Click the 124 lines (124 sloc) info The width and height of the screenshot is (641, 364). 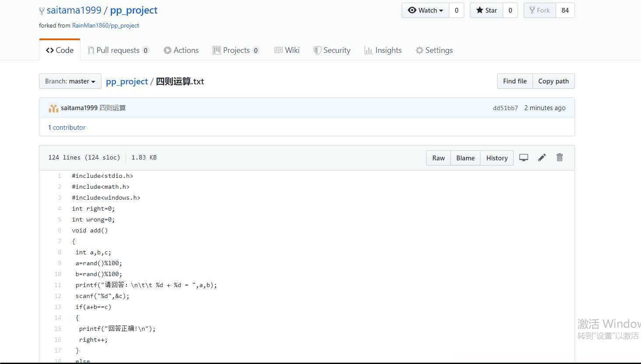(84, 157)
